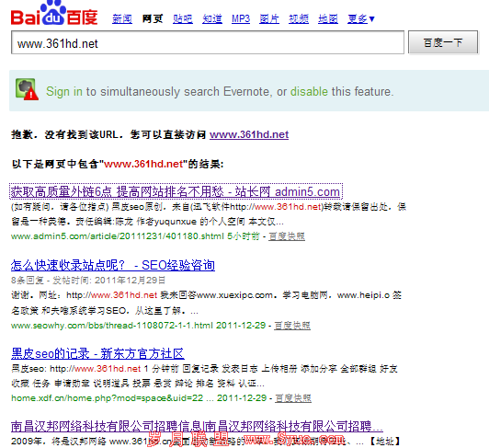The width and height of the screenshot is (489, 448).
Task: Open the 黑皮seo的记录 新东方官方社区 result
Action: click(x=97, y=354)
